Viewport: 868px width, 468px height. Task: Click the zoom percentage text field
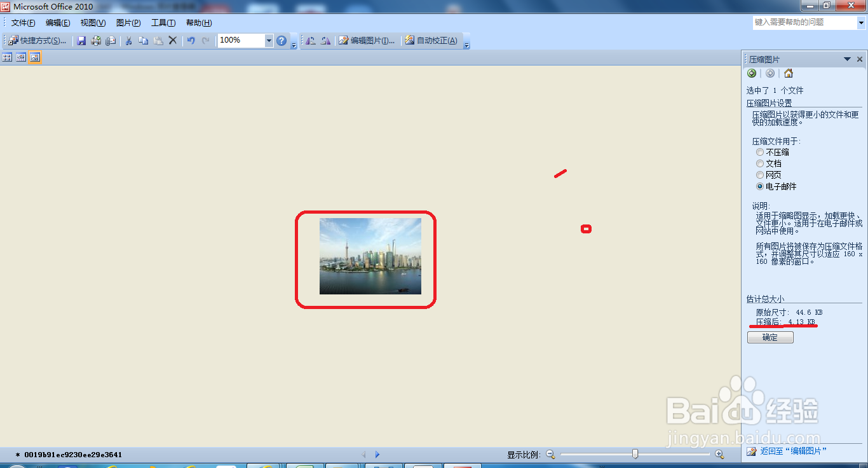(x=241, y=41)
